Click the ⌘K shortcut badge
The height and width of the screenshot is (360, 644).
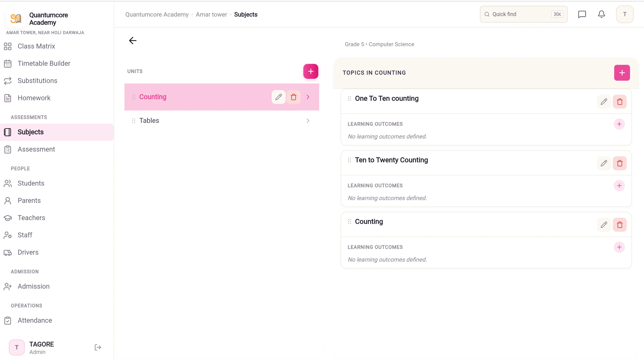point(558,14)
